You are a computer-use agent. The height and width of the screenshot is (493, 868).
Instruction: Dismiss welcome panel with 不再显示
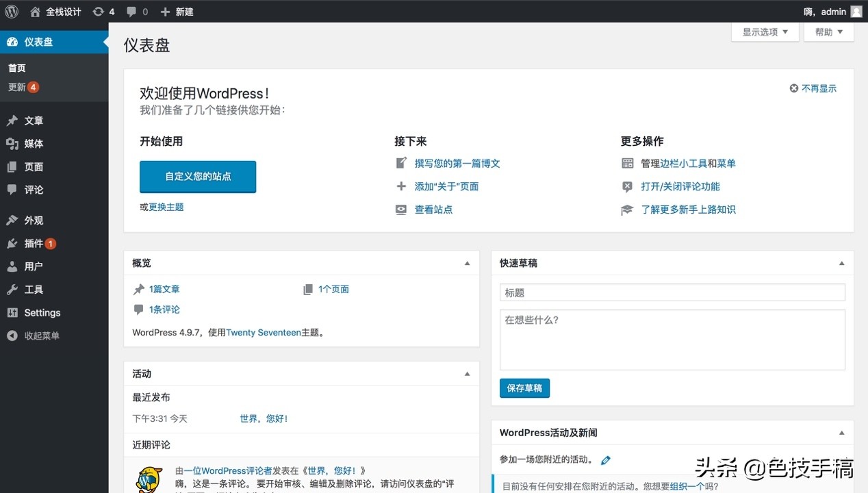(813, 88)
